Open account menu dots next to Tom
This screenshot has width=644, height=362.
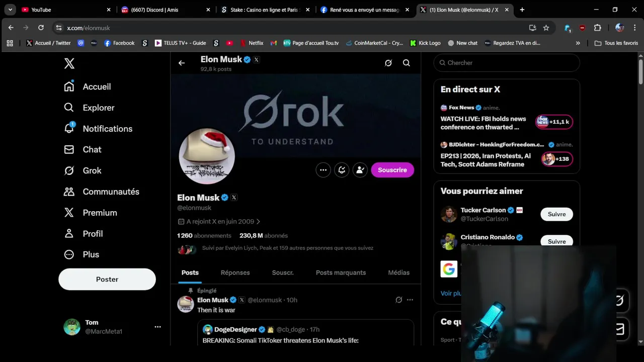157,327
